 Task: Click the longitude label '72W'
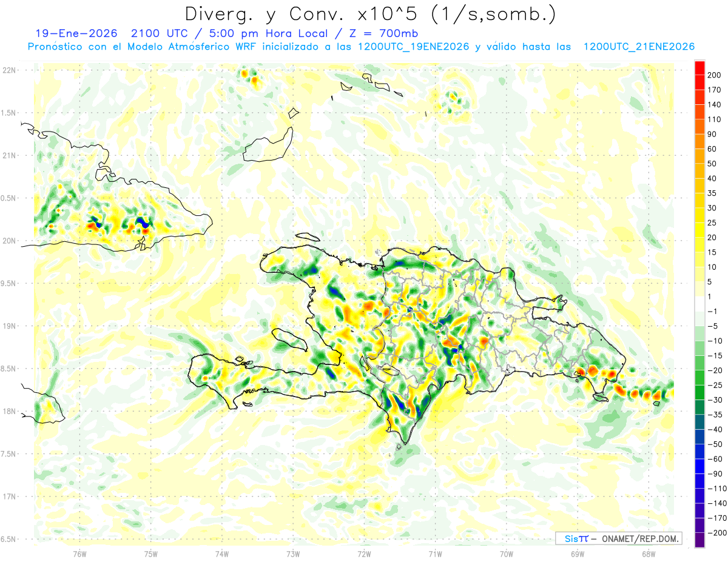pos(364,554)
